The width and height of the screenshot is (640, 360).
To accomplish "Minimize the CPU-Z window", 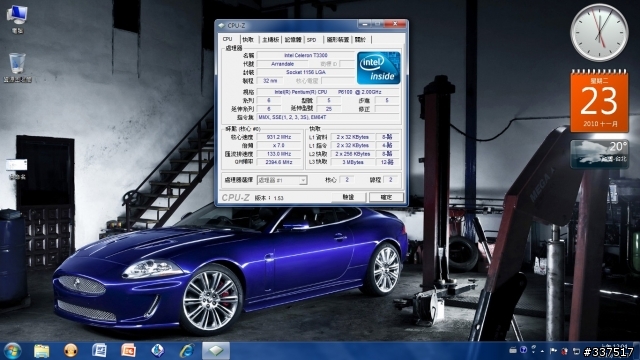I will click(x=365, y=24).
